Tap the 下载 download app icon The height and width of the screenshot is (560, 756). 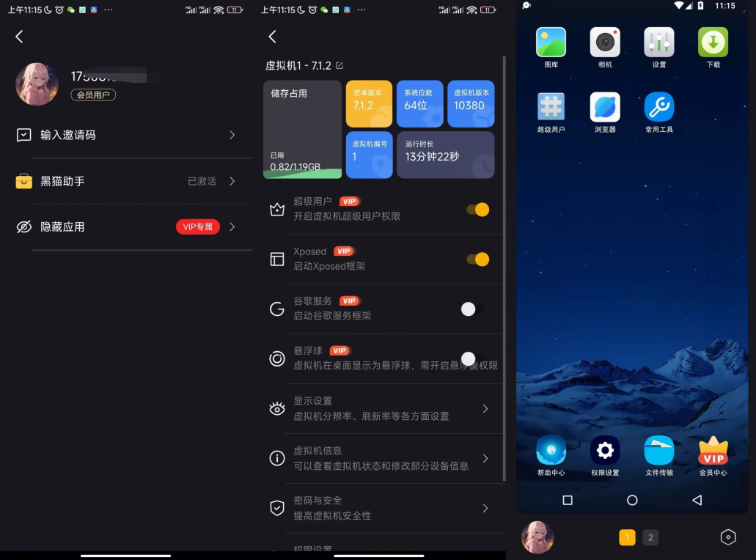(x=713, y=43)
